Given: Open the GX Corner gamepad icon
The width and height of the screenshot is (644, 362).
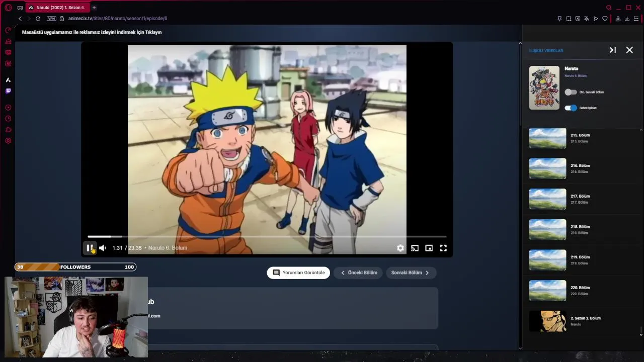Looking at the screenshot, I should 20,8.
